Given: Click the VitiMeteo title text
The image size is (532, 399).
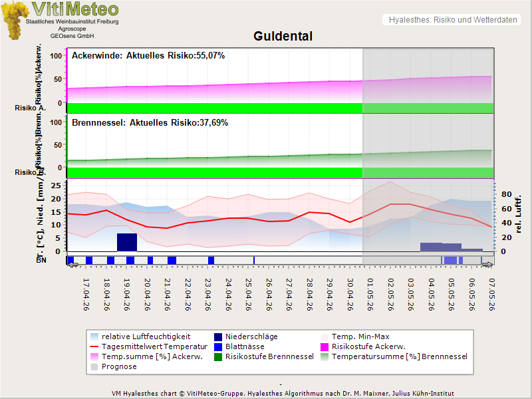Looking at the screenshot, I should 75,9.
